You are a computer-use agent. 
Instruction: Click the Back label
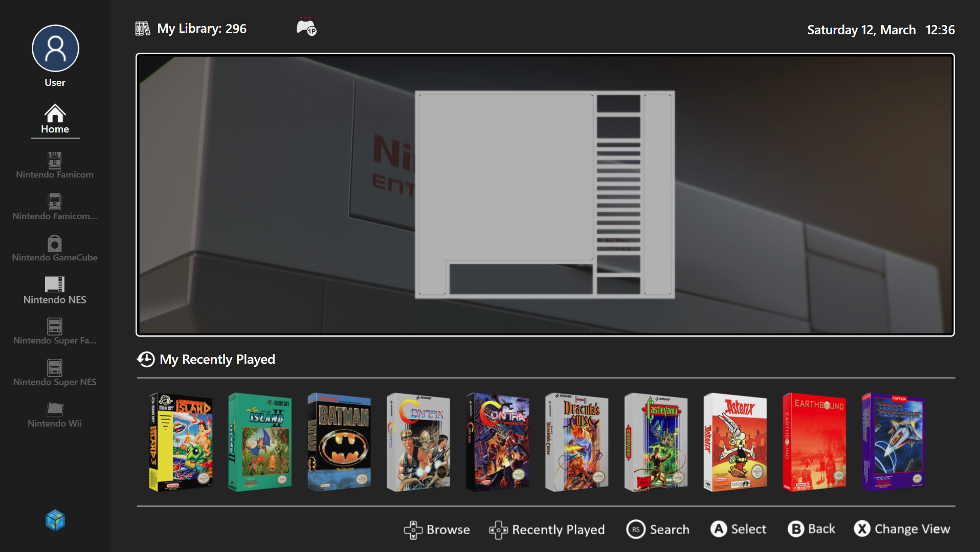click(x=821, y=529)
